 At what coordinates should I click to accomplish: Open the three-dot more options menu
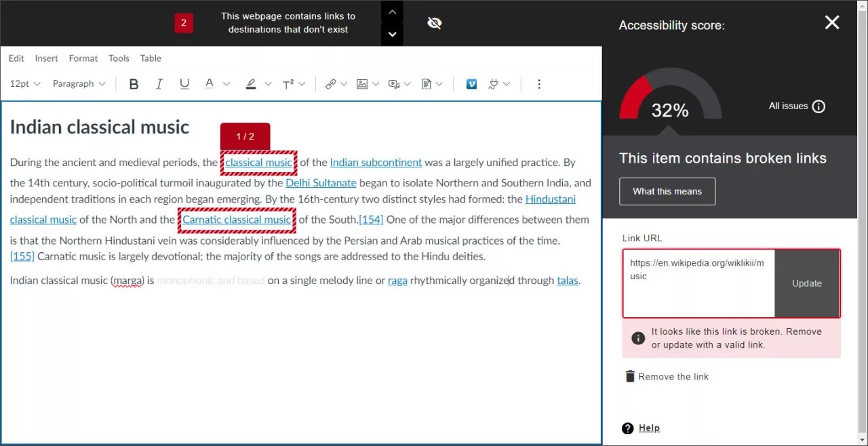coord(539,84)
